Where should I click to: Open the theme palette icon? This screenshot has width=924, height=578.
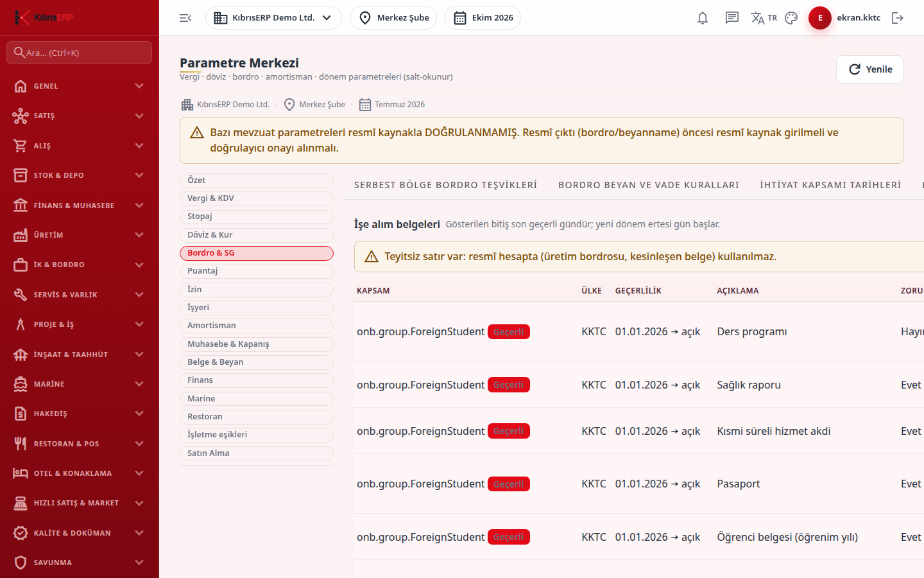[x=791, y=18]
